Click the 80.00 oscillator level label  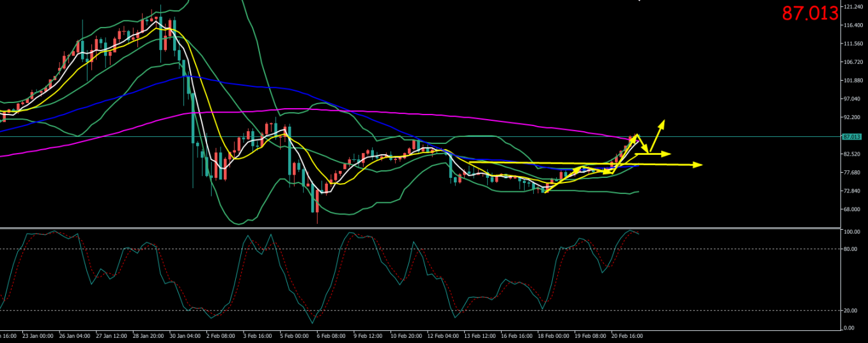850,249
